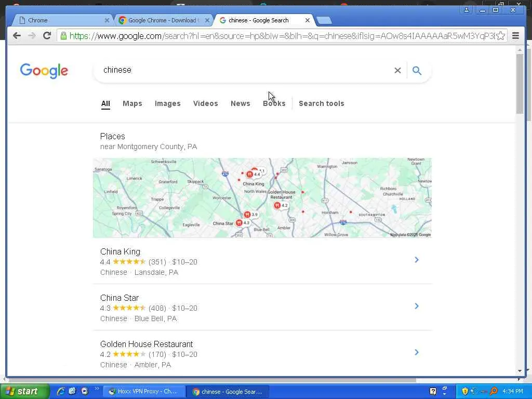Screen dimensions: 532x399
Task: Close the 'Google Chrome - Download' tab
Action: tap(207, 20)
